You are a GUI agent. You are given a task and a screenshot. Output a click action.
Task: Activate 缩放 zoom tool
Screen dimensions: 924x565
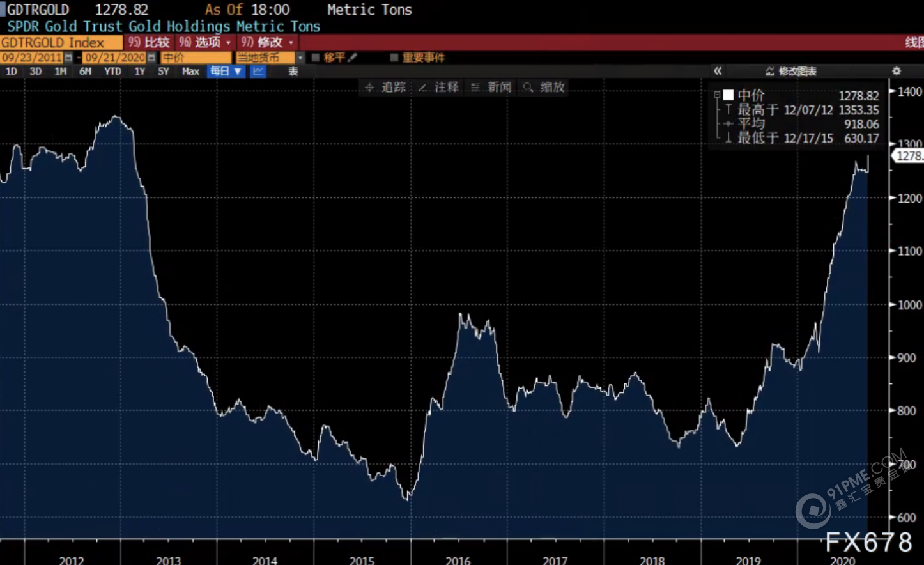[x=544, y=87]
